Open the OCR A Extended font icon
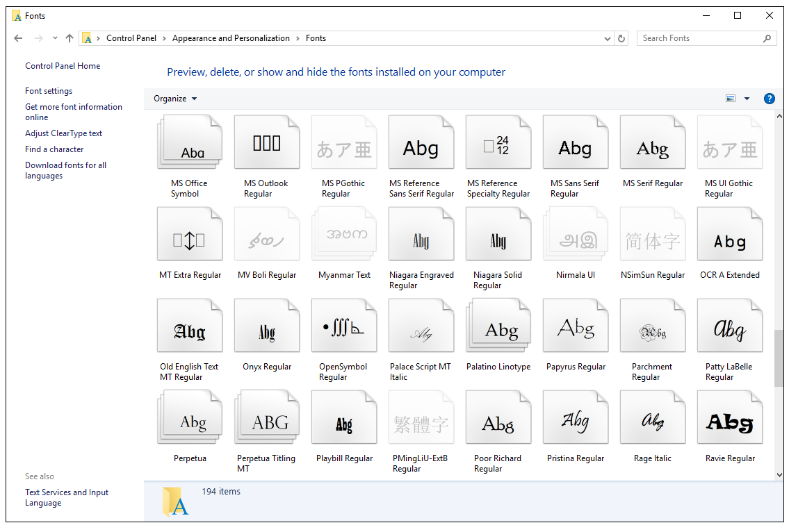This screenshot has width=789, height=532. [x=730, y=239]
